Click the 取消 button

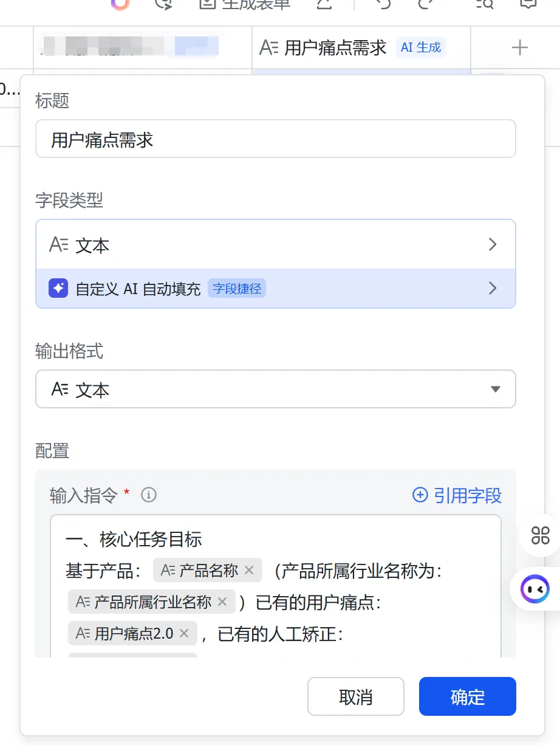pyautogui.click(x=355, y=696)
